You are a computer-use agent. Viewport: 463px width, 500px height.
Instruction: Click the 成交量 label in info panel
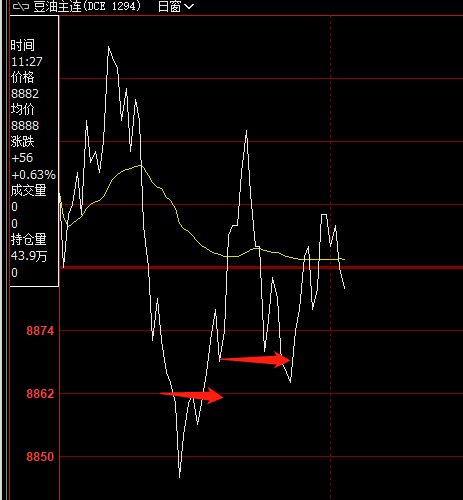(x=29, y=191)
